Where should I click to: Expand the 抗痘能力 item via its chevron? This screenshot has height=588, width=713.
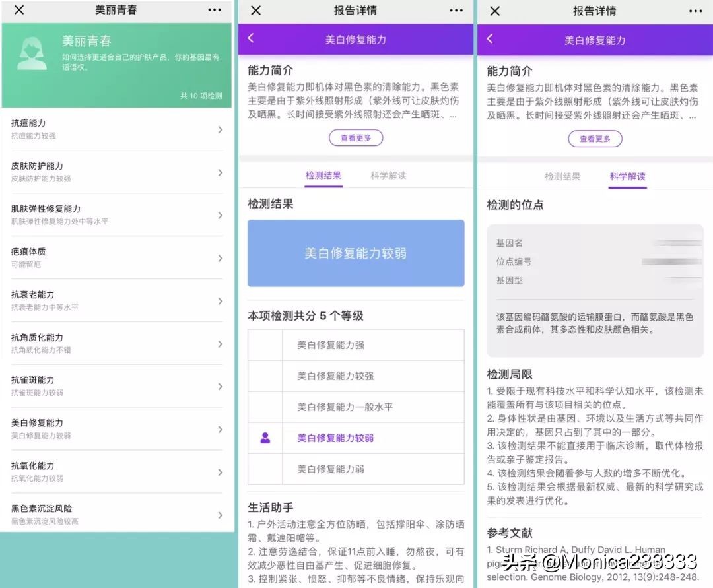click(x=220, y=131)
